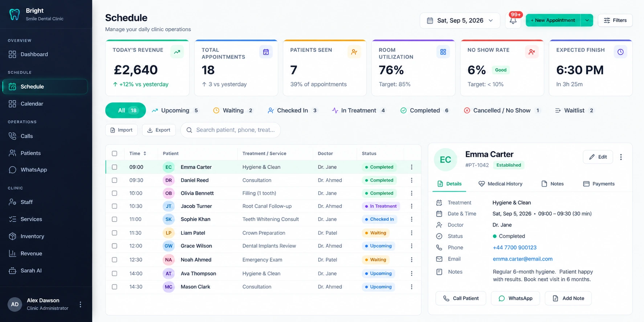Switch to the Medical History tab
The width and height of the screenshot is (644, 322).
[x=500, y=184]
